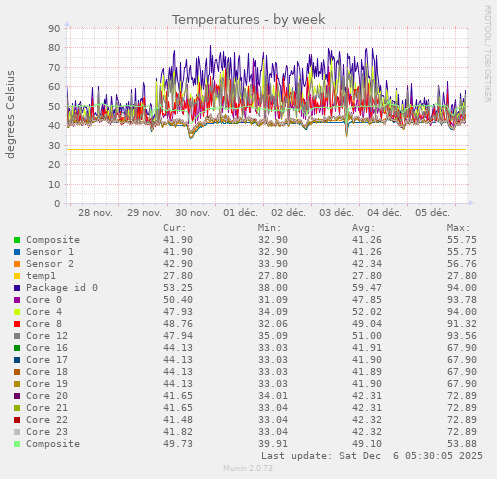Click the 'Cur:' column header
Screen dimensions: 497x479
coord(175,228)
